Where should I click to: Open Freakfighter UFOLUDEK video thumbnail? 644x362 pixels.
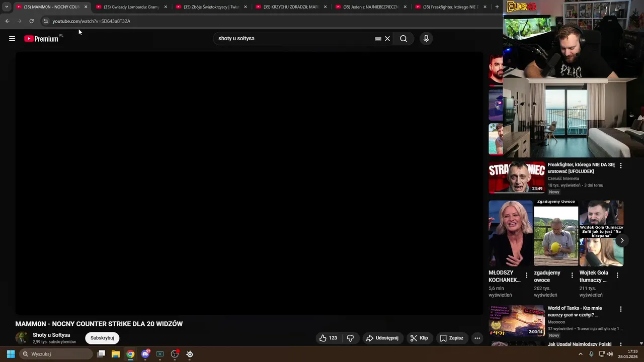pos(517,177)
